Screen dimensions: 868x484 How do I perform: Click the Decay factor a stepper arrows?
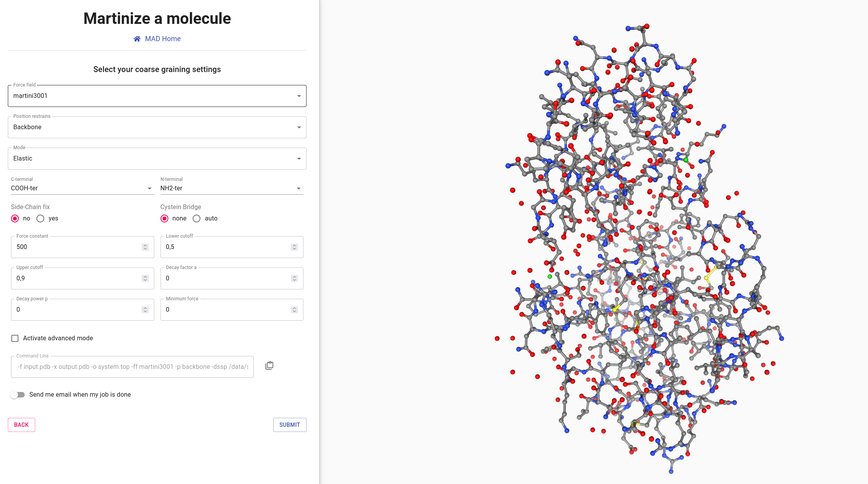(294, 278)
